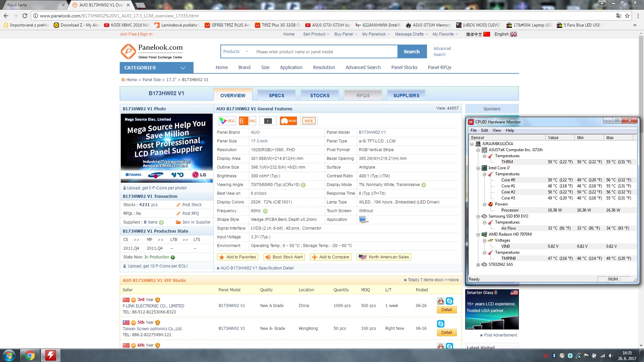Switch to the SUPPLIERS tab
The height and width of the screenshot is (362, 644).
click(406, 96)
